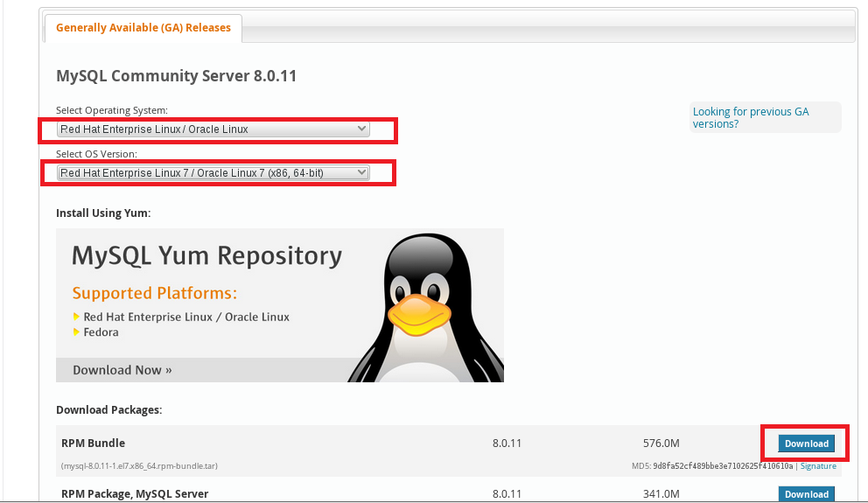Click the Download Packages label
The width and height of the screenshot is (868, 503).
(x=109, y=410)
